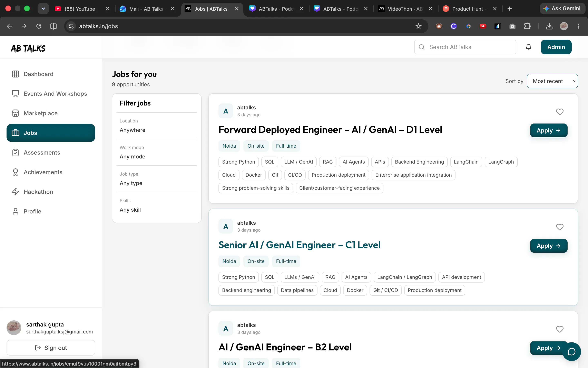Click the browser back arrow
The image size is (588, 368).
[9, 26]
